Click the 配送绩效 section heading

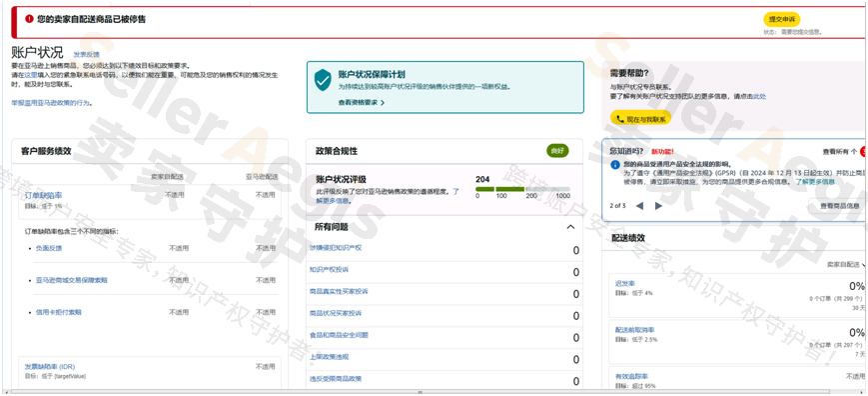pyautogui.click(x=628, y=238)
